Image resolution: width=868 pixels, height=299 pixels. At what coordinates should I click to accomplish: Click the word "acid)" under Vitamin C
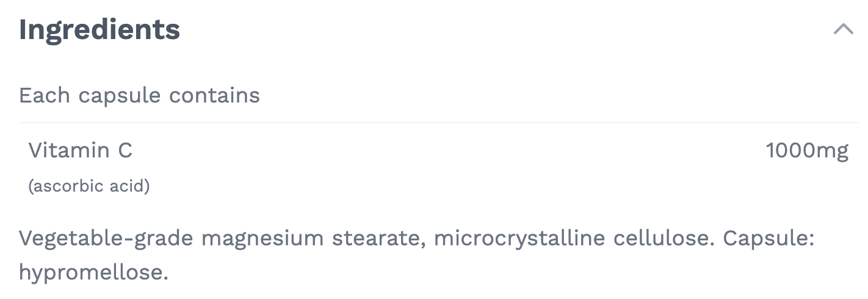[128, 186]
